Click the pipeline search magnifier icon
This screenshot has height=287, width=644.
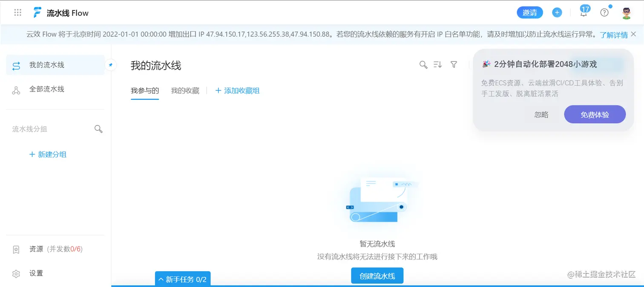click(x=423, y=64)
